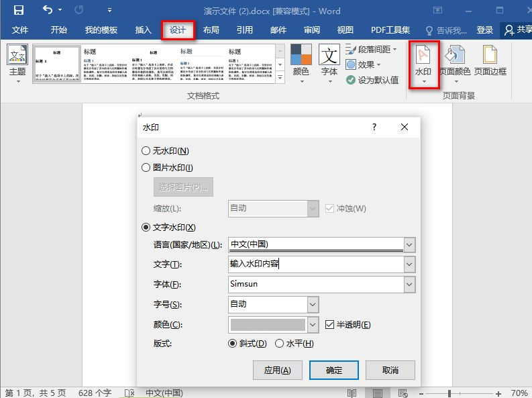This screenshot has height=398, width=532.
Task: Expand the 语言 language dropdown arrow
Action: 409,244
